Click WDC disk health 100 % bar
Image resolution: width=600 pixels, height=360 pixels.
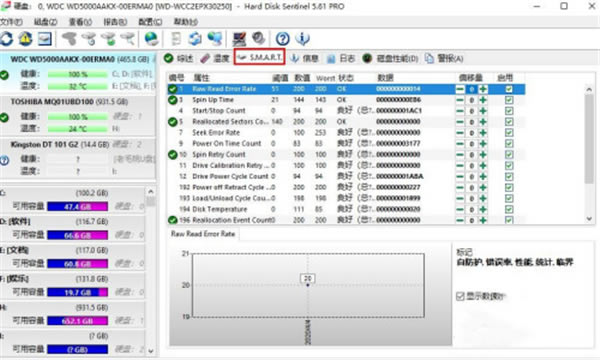click(78, 74)
